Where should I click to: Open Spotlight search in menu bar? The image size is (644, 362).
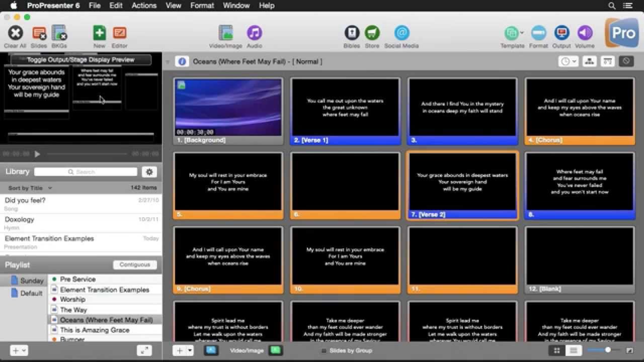(x=612, y=6)
